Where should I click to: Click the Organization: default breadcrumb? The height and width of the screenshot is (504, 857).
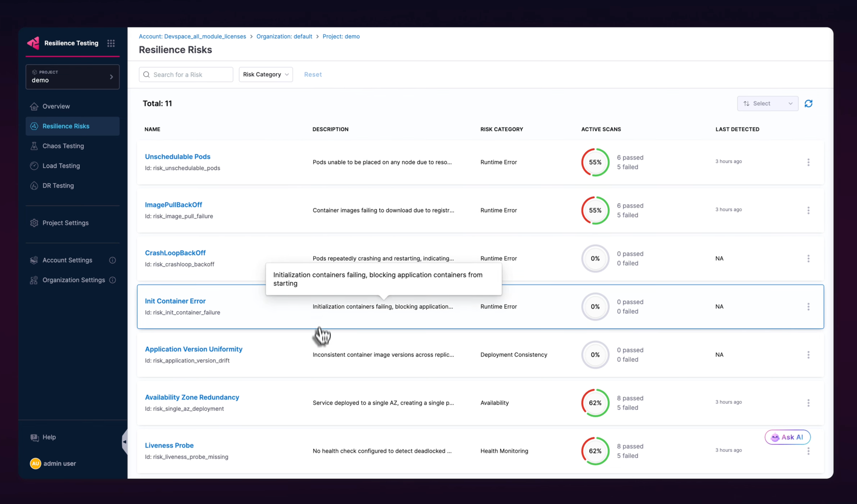pyautogui.click(x=284, y=36)
